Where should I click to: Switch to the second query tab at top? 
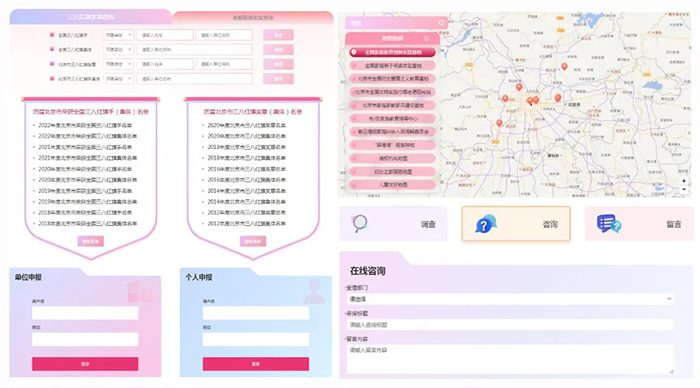coord(253,17)
